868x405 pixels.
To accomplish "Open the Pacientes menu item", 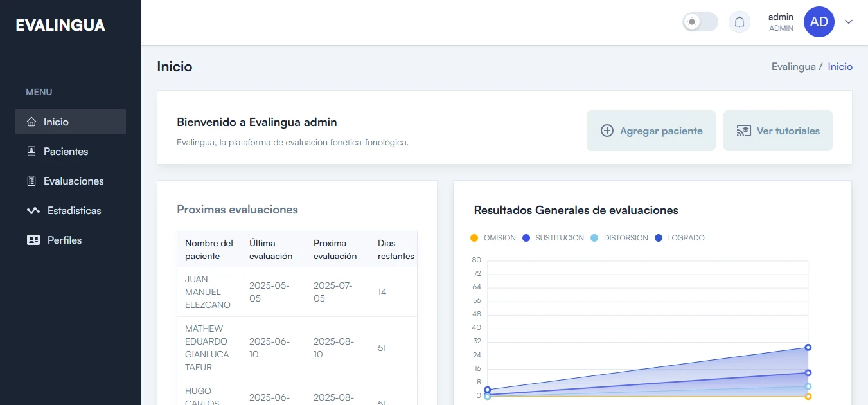I will coord(66,151).
